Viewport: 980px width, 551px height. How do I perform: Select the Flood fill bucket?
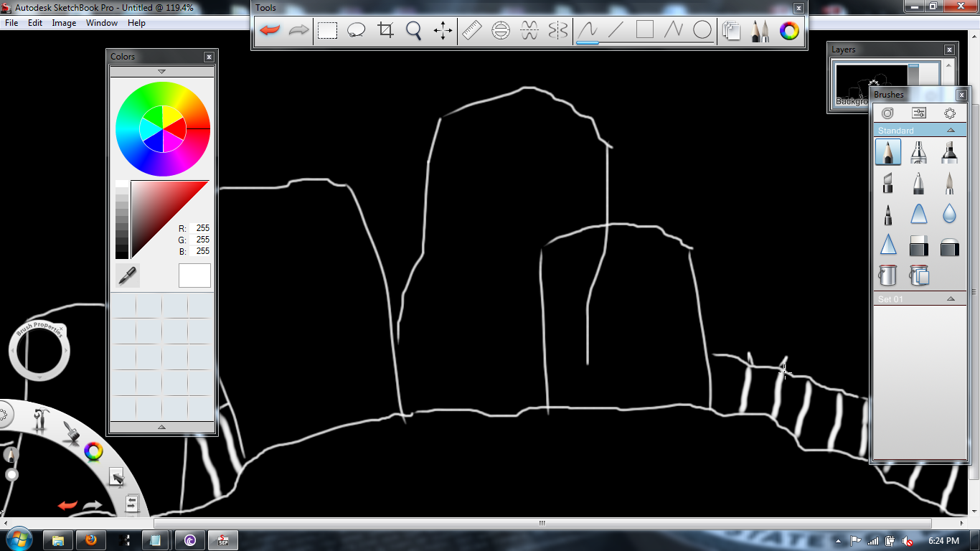pos(888,275)
